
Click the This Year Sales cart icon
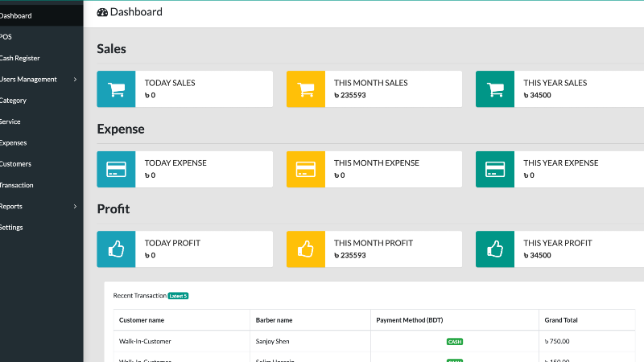click(495, 89)
